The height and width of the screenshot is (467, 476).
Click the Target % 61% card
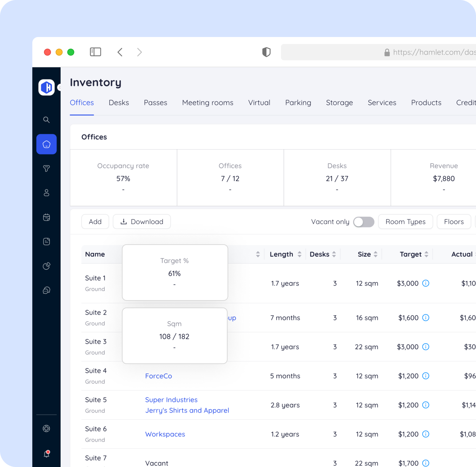pyautogui.click(x=175, y=273)
